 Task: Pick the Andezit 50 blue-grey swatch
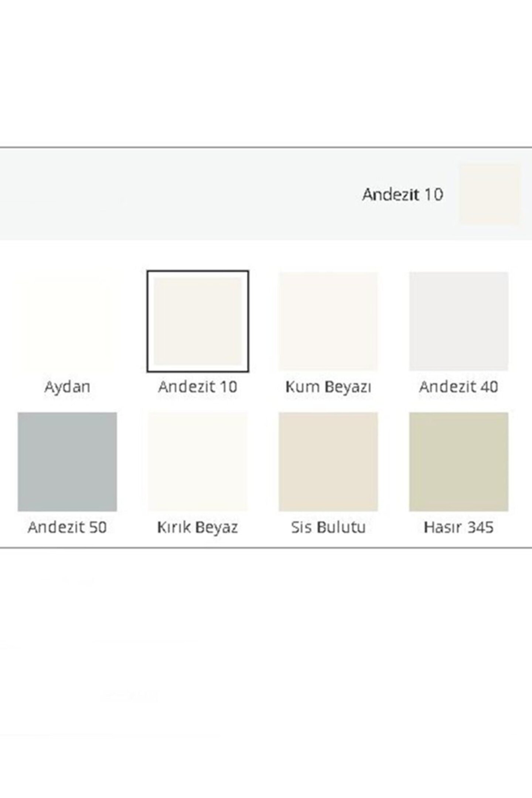67,462
